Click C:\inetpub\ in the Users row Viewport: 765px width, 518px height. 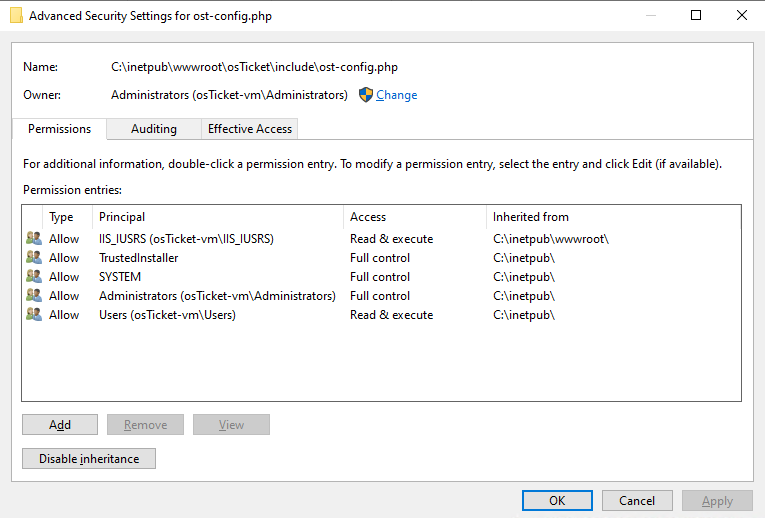[x=524, y=315]
